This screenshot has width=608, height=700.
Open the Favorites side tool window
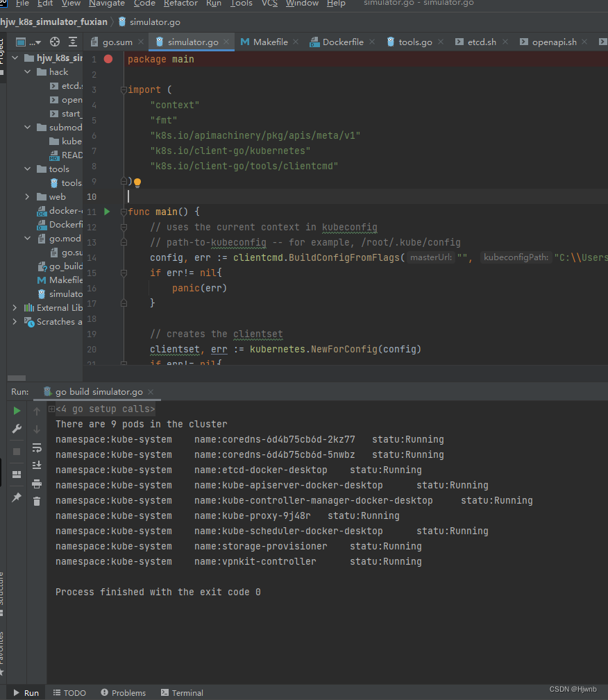tap(2, 652)
